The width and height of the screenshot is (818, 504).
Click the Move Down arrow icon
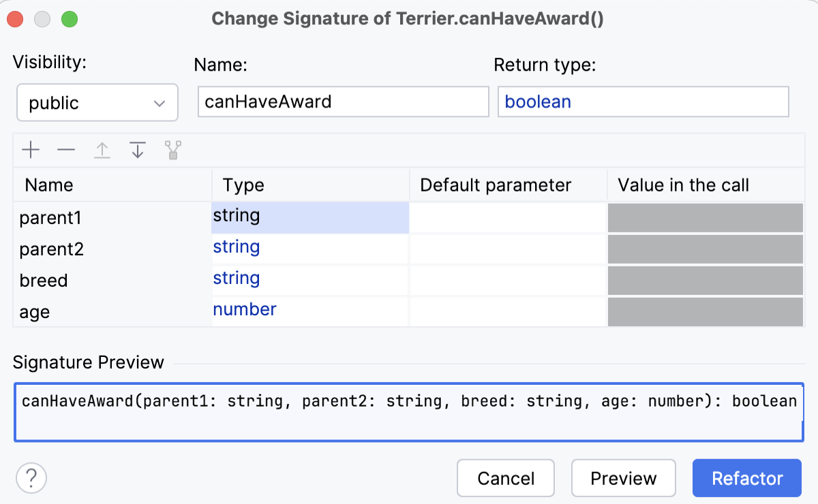click(138, 150)
